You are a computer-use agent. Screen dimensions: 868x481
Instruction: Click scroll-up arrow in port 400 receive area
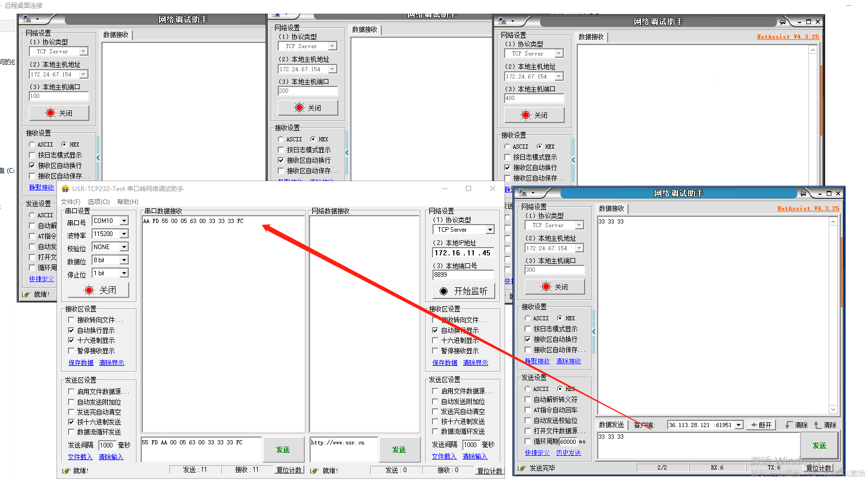[813, 50]
